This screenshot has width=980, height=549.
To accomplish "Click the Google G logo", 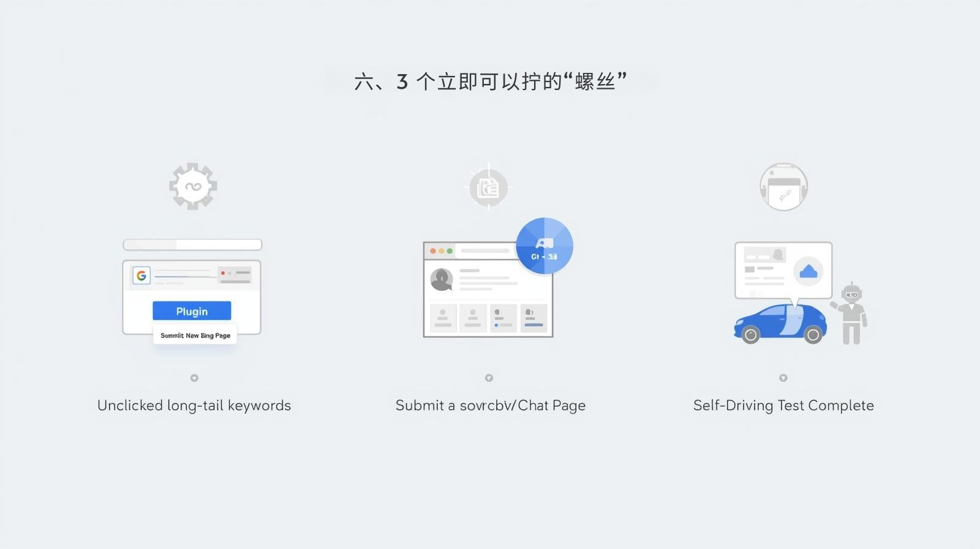I will click(x=141, y=276).
